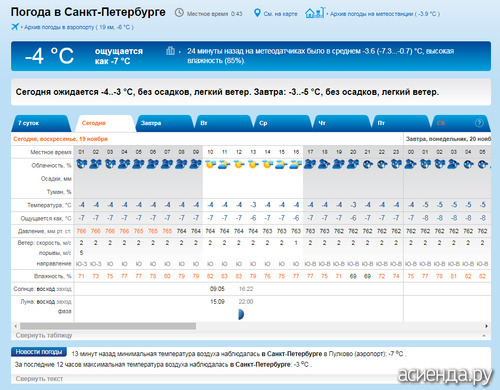Open Архив погоды на метеостанции link
This screenshot has width=500, height=390.
coord(385,14)
